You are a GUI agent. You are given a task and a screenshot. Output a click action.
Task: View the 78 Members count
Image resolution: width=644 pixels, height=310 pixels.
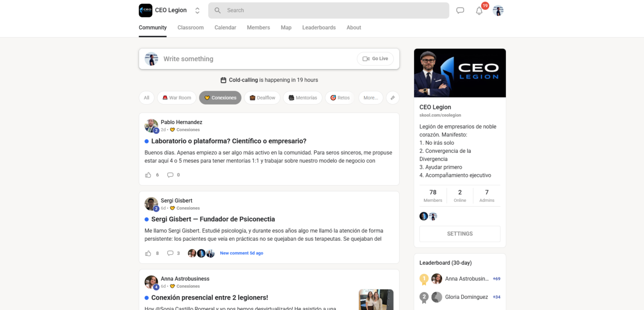tap(433, 196)
